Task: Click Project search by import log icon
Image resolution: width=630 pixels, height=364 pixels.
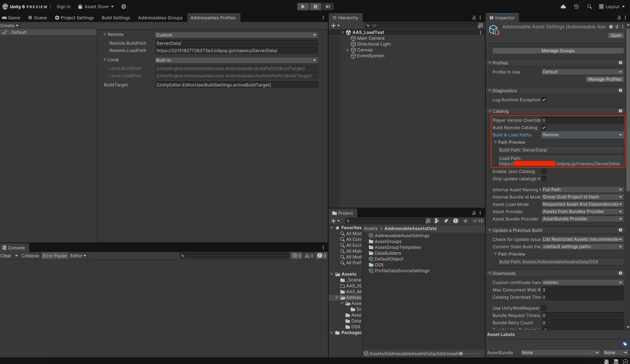Action: tap(456, 221)
